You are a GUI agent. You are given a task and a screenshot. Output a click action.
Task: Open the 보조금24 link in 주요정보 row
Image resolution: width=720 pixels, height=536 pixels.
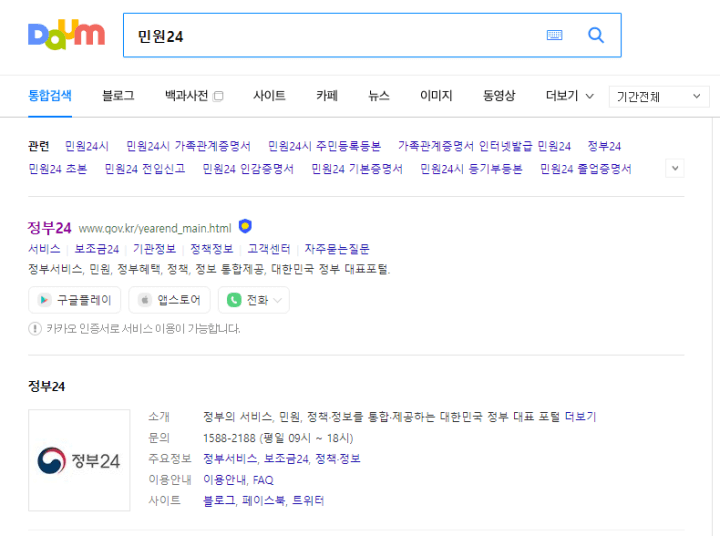(286, 458)
